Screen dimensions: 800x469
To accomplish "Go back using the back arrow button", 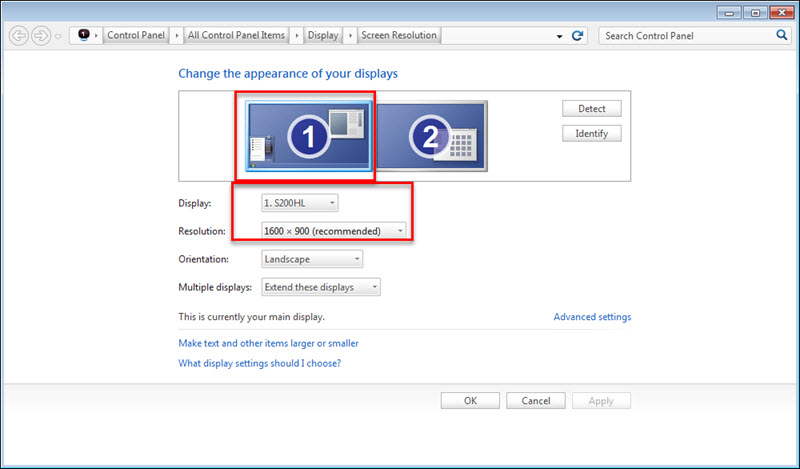I will (x=19, y=36).
